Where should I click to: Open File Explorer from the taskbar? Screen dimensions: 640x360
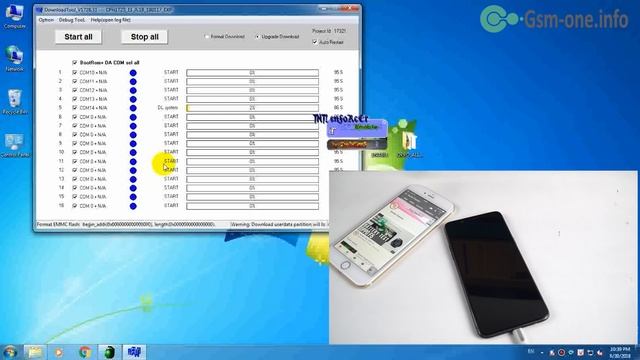point(35,352)
